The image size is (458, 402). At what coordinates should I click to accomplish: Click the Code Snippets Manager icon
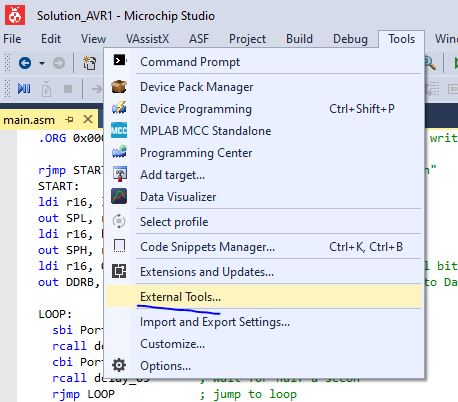tap(119, 246)
